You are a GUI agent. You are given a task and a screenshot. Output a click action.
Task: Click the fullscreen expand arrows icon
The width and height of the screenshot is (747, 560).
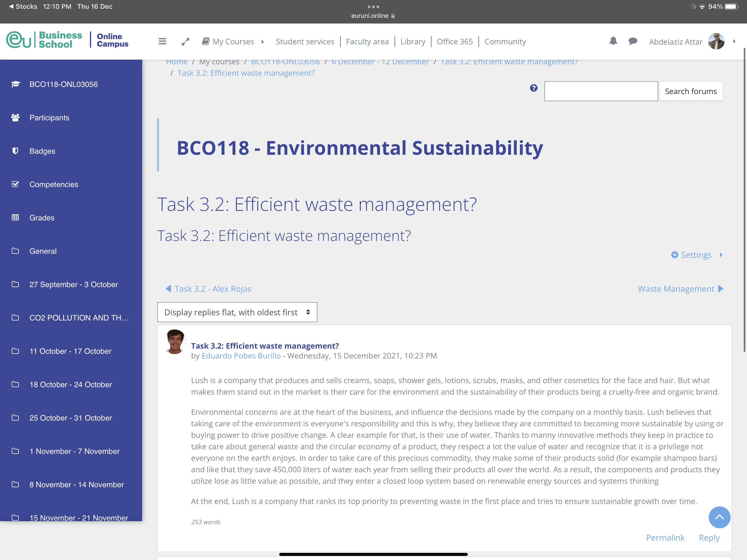[185, 42]
